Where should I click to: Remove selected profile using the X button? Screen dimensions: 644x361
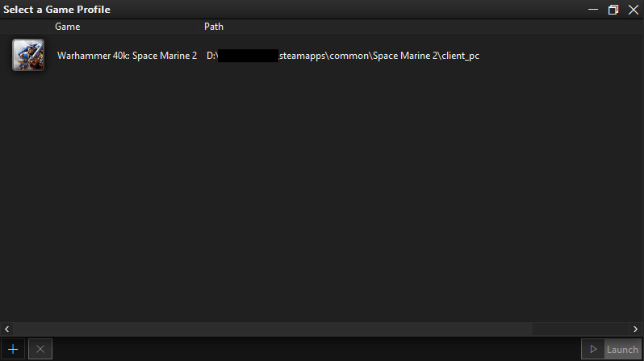tap(40, 349)
